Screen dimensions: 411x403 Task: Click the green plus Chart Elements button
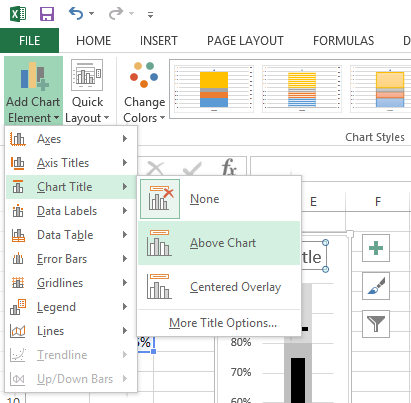pyautogui.click(x=376, y=248)
